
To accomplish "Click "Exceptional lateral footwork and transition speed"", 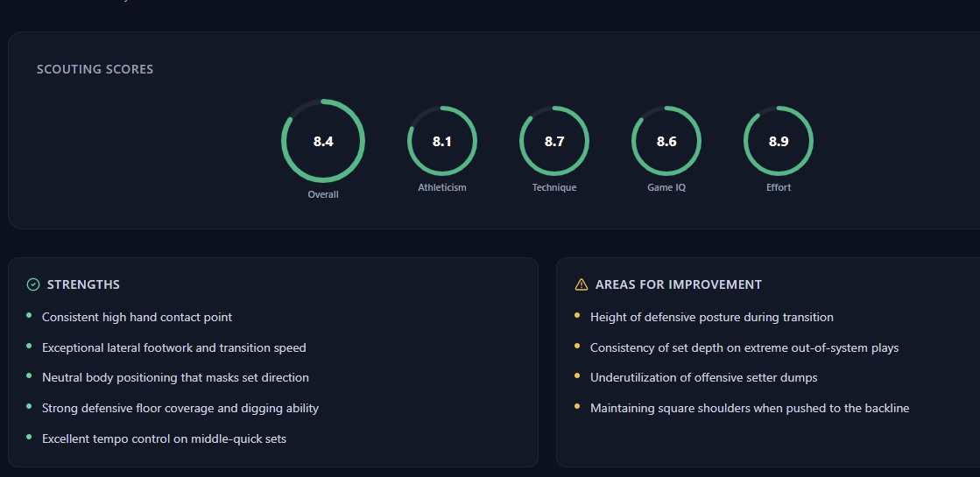I will point(173,347).
